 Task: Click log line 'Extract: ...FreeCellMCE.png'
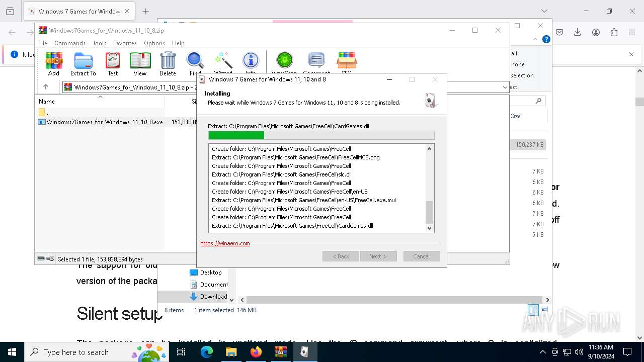[296, 157]
